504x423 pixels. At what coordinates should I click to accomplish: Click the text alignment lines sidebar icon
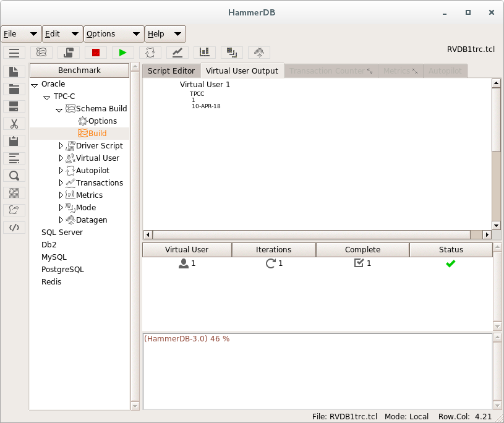click(x=14, y=158)
